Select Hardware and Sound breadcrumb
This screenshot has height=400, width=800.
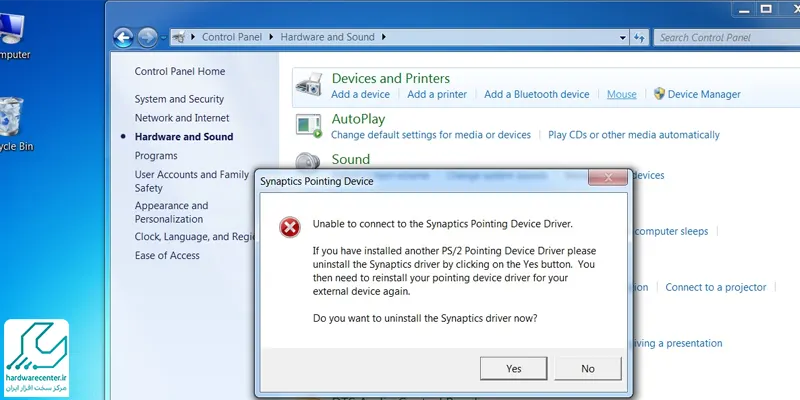point(328,37)
